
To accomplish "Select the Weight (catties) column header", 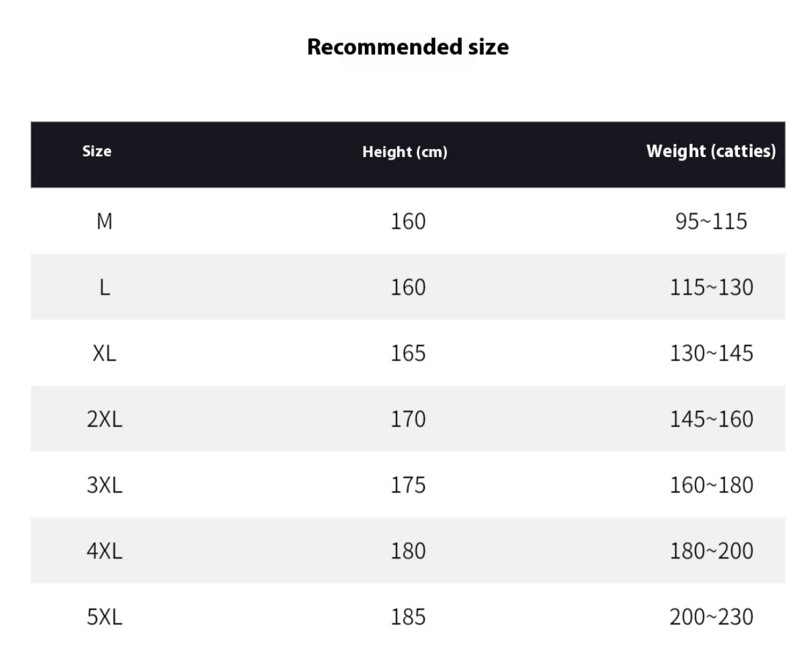I will pos(711,151).
